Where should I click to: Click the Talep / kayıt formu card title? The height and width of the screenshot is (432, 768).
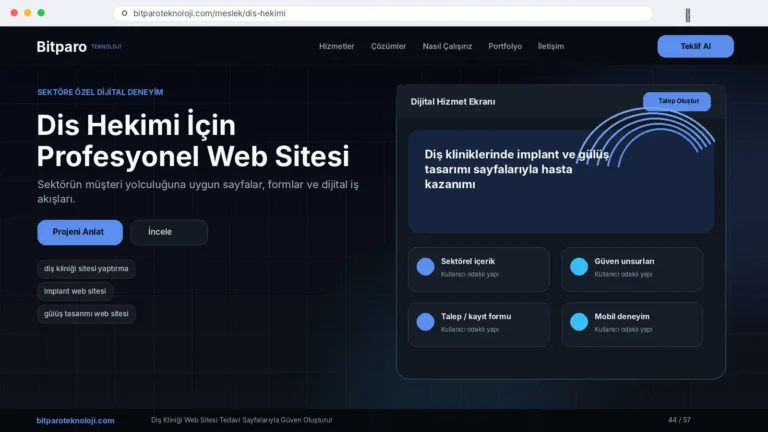click(476, 316)
